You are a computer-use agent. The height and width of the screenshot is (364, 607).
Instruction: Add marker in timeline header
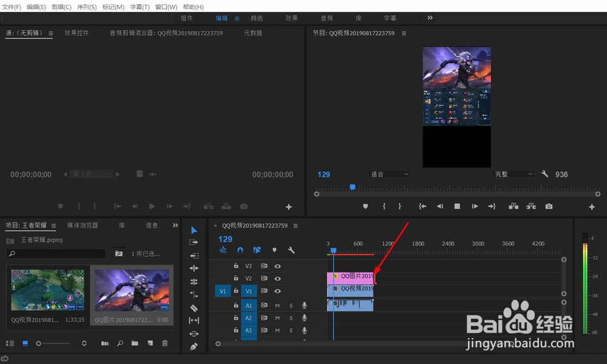274,251
